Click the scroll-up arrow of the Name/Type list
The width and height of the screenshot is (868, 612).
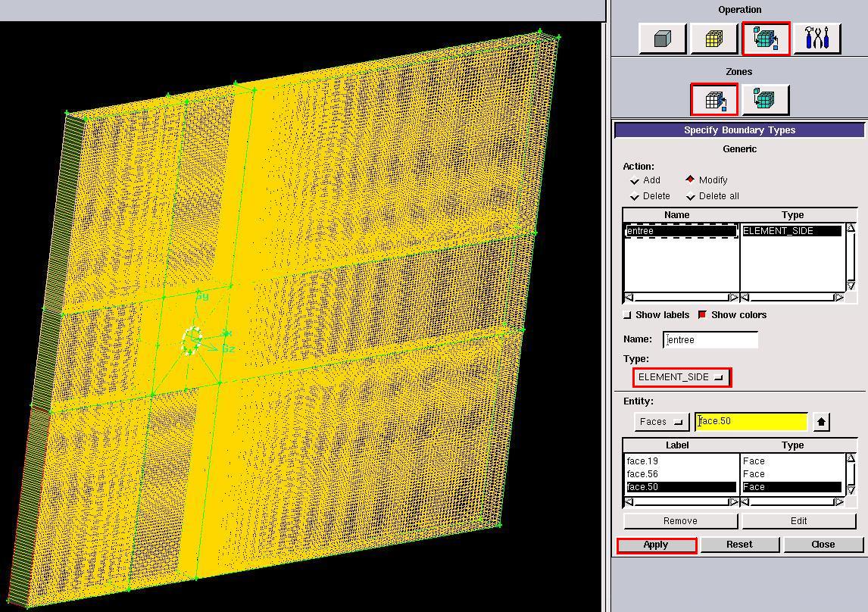(851, 228)
